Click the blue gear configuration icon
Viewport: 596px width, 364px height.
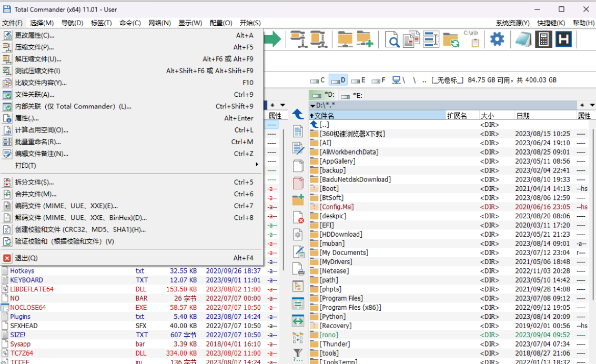[x=497, y=39]
